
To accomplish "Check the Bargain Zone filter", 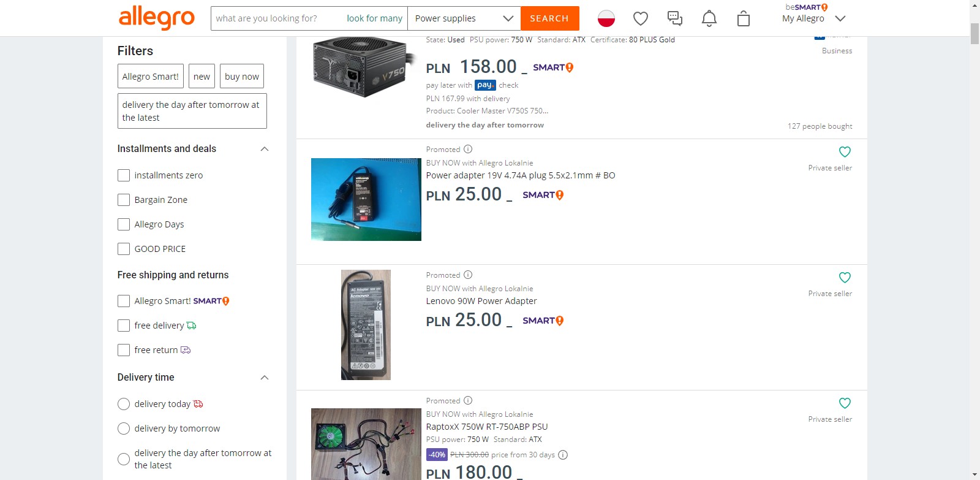I will pyautogui.click(x=124, y=200).
